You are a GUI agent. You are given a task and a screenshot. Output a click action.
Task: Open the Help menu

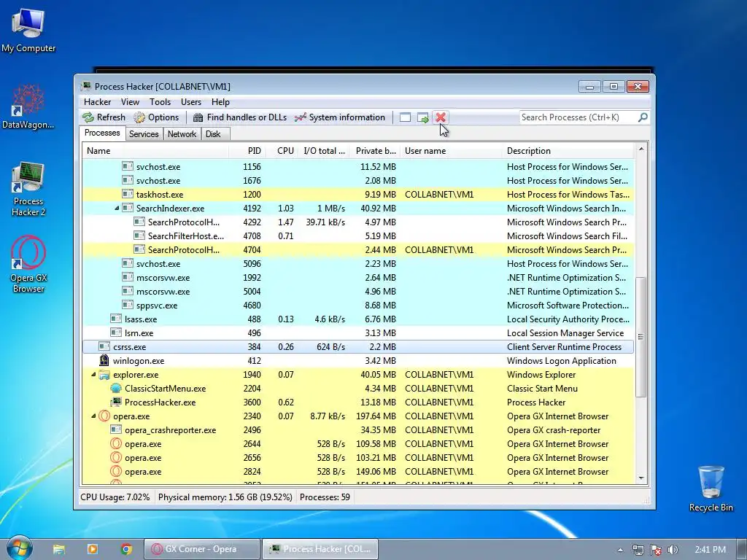click(220, 102)
